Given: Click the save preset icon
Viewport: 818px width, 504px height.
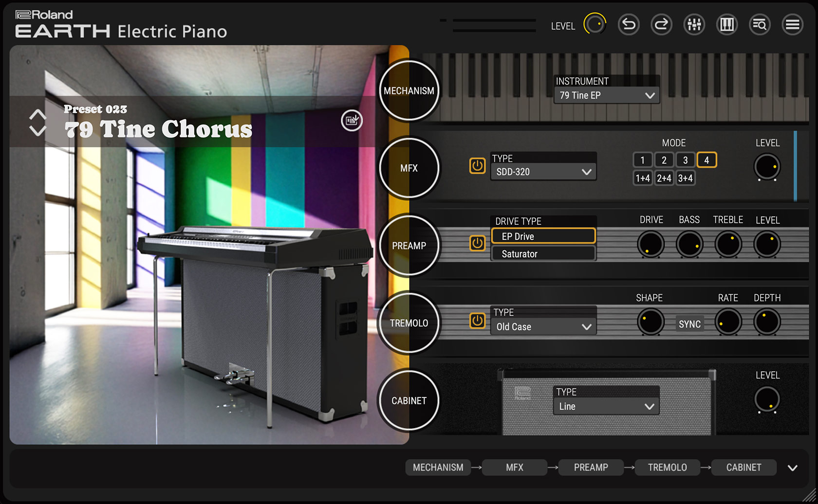Looking at the screenshot, I should (x=352, y=120).
